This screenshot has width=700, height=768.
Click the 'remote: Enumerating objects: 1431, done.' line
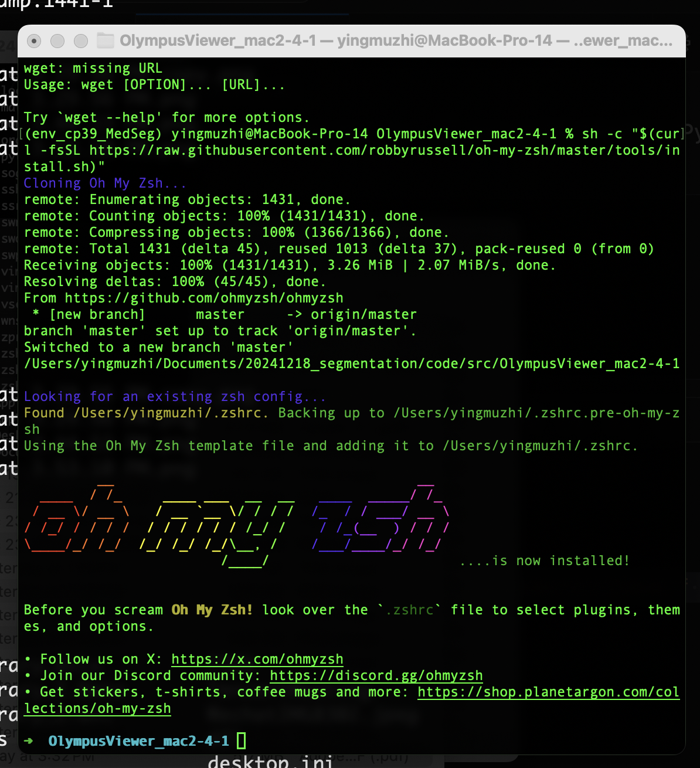pos(187,199)
